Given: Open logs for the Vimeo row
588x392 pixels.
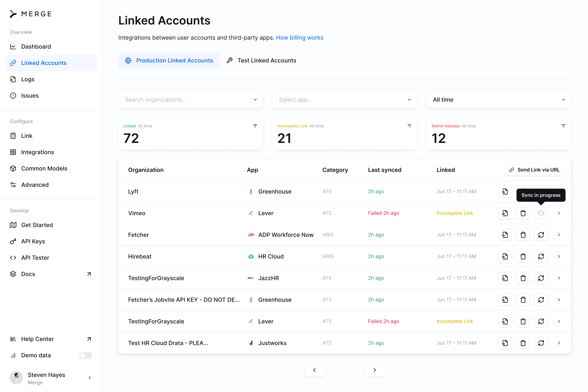Looking at the screenshot, I should (505, 213).
